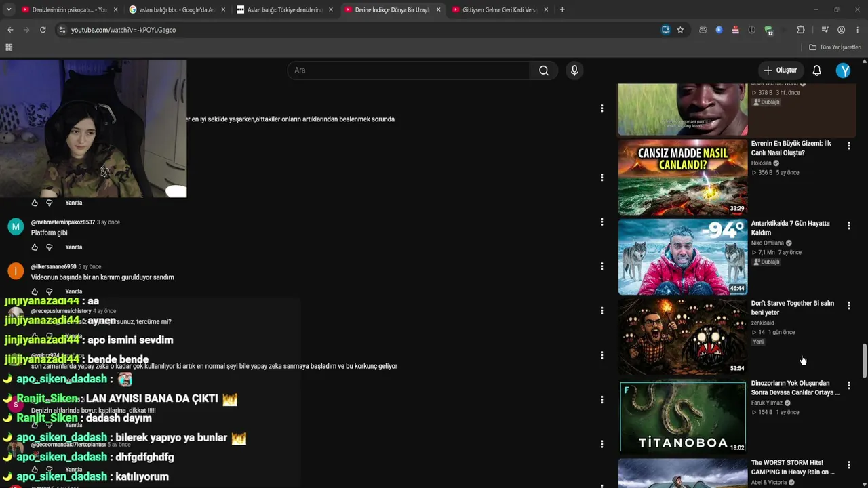Open options for 'Don't Starve Together' video
868x488 pixels.
click(848, 306)
